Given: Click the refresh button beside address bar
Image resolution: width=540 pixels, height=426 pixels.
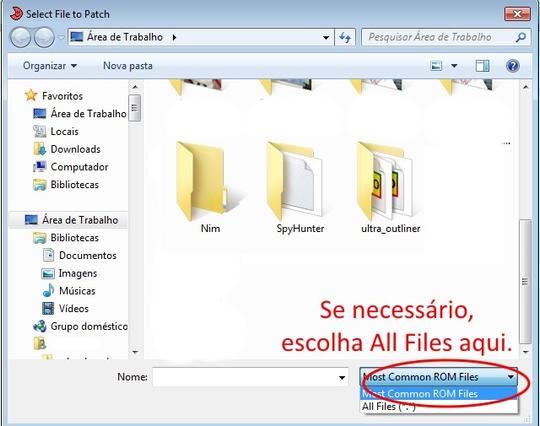Looking at the screenshot, I should [x=345, y=37].
